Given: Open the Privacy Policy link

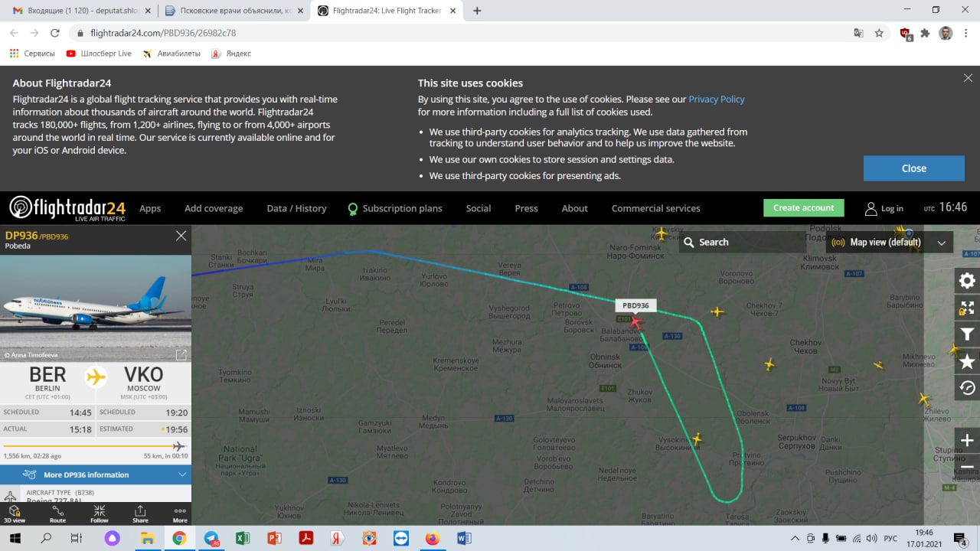Looking at the screenshot, I should pos(717,99).
